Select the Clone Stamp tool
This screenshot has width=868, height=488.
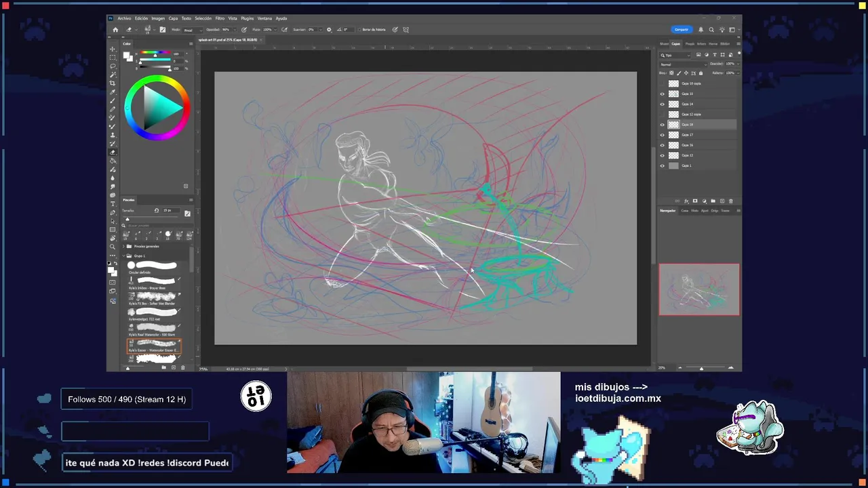tap(113, 135)
